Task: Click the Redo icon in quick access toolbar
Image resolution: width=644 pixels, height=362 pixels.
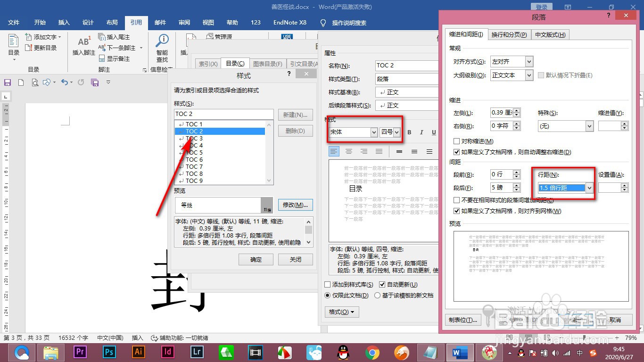Action: point(81,82)
